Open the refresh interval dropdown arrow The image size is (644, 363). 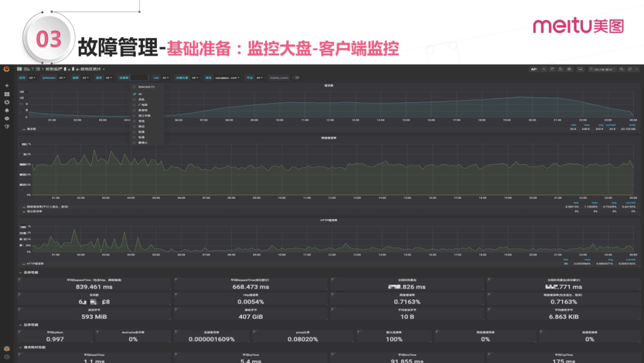pos(636,69)
